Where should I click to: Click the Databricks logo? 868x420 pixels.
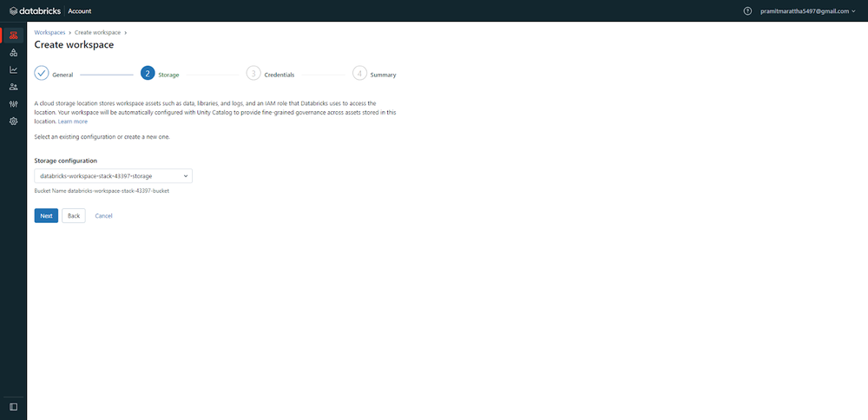click(x=35, y=10)
